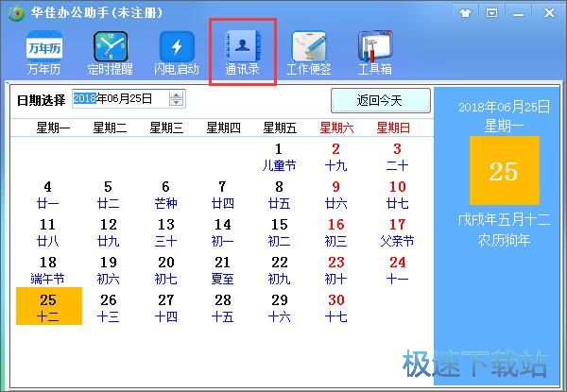This screenshot has height=392, width=567.
Task: Click the month 06月 in date field
Action: coord(118,98)
